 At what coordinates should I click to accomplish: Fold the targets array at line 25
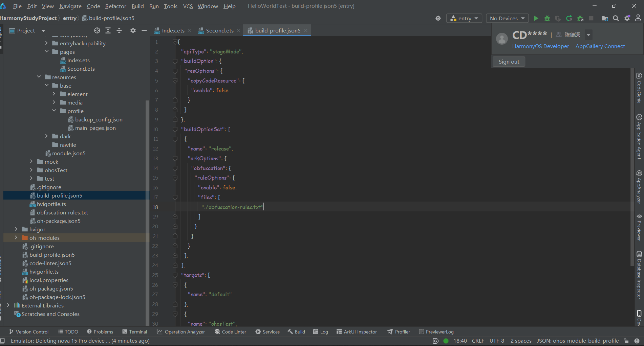175,275
